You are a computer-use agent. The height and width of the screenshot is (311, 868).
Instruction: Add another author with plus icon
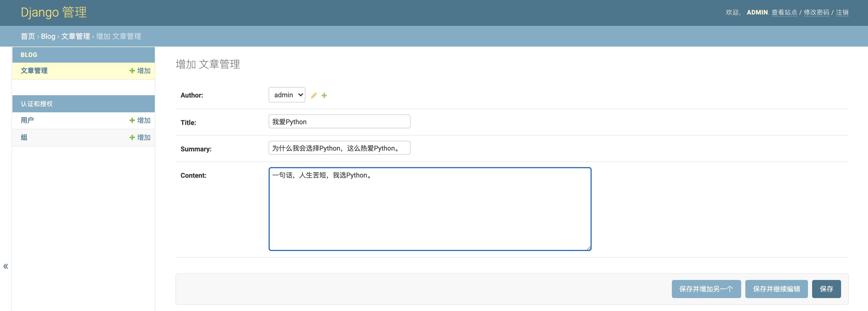[324, 95]
